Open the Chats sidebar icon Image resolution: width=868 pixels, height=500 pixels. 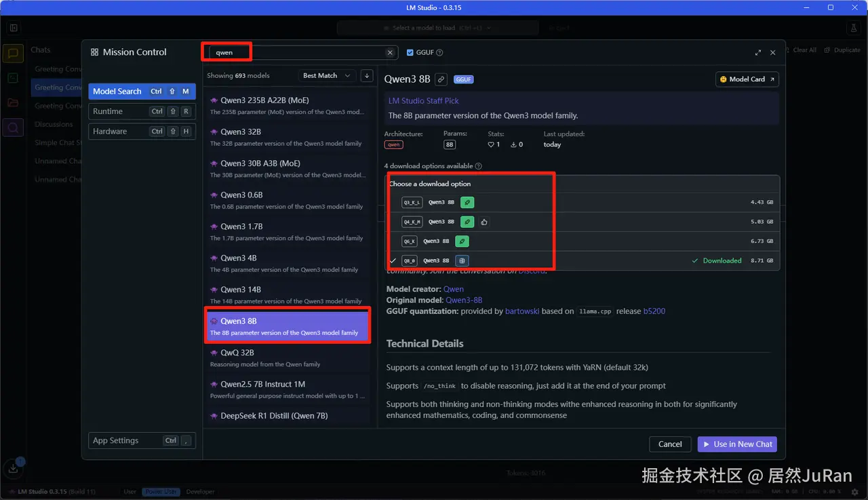click(13, 54)
